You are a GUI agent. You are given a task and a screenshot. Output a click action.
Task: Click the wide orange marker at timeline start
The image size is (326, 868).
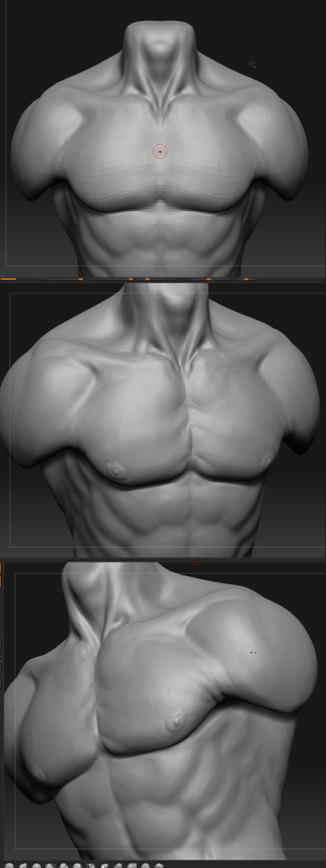[8, 279]
